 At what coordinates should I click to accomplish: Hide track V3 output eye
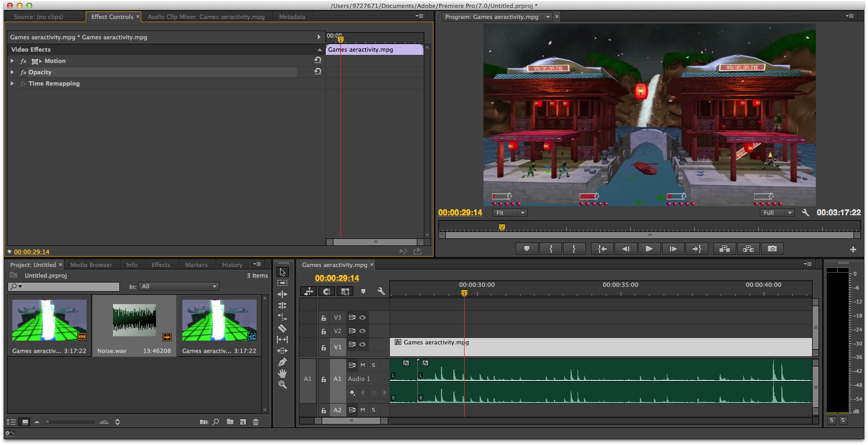click(362, 317)
